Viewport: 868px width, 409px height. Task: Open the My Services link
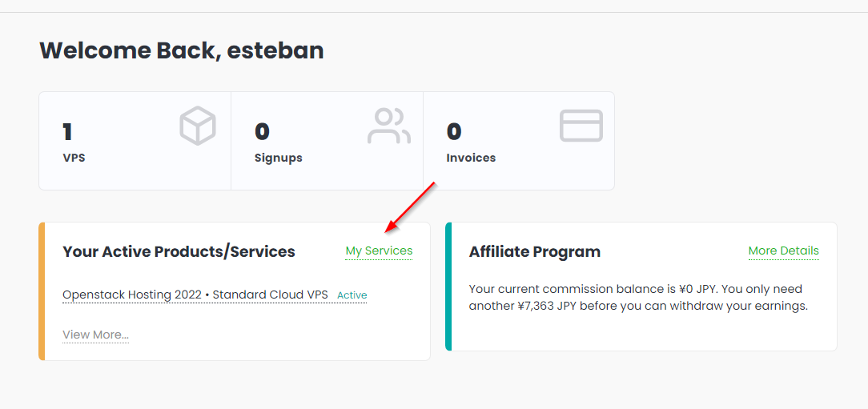pyautogui.click(x=379, y=251)
